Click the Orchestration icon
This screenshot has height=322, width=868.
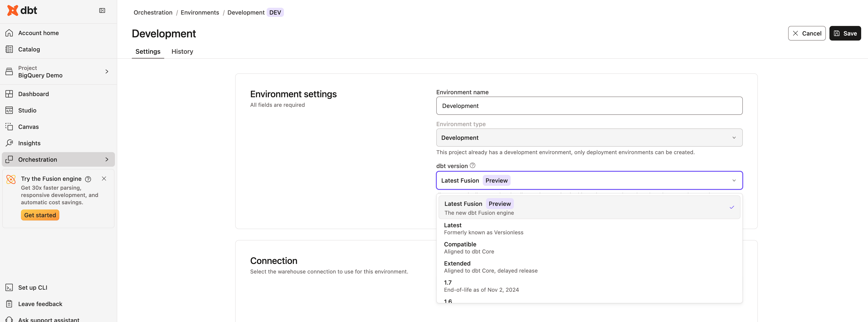click(9, 159)
